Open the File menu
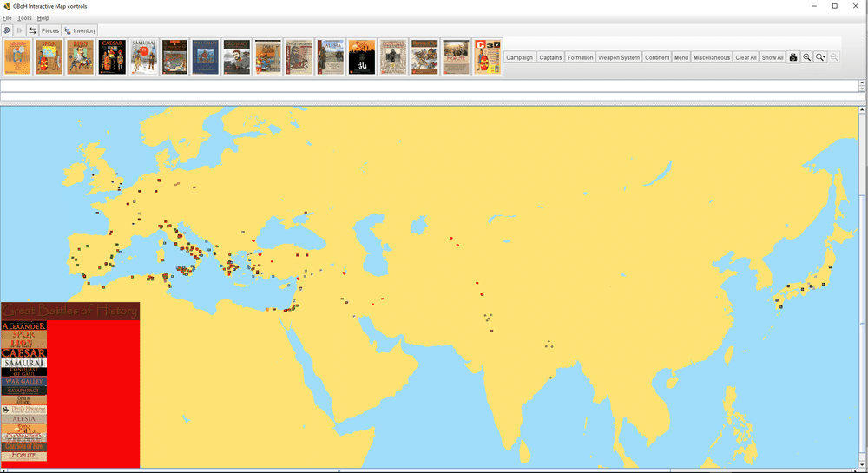 pyautogui.click(x=7, y=17)
